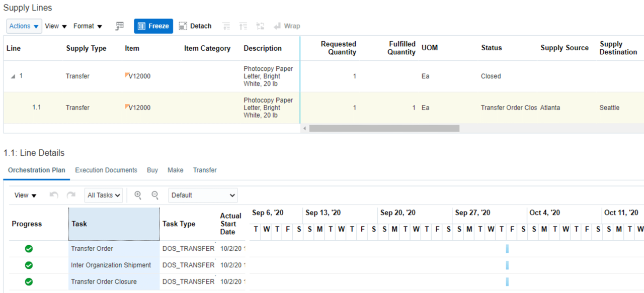Click the V12000 item link on line 1.1
This screenshot has height=293, width=644.
pyautogui.click(x=140, y=108)
